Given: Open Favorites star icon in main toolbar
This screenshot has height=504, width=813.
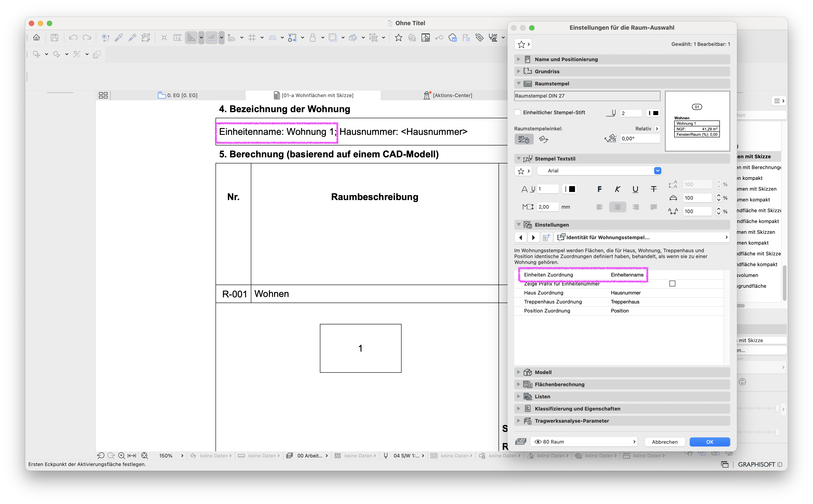Looking at the screenshot, I should click(x=398, y=38).
